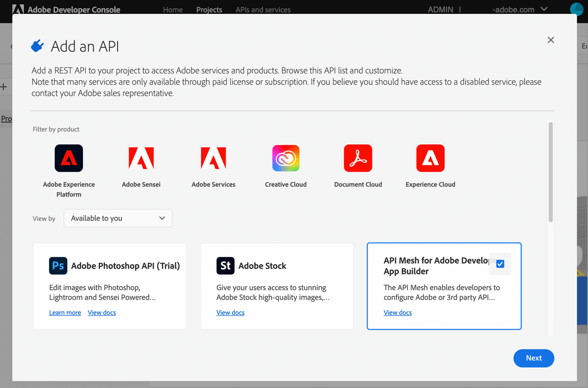Click the ADMIN label in header
This screenshot has height=388, width=588.
click(441, 9)
